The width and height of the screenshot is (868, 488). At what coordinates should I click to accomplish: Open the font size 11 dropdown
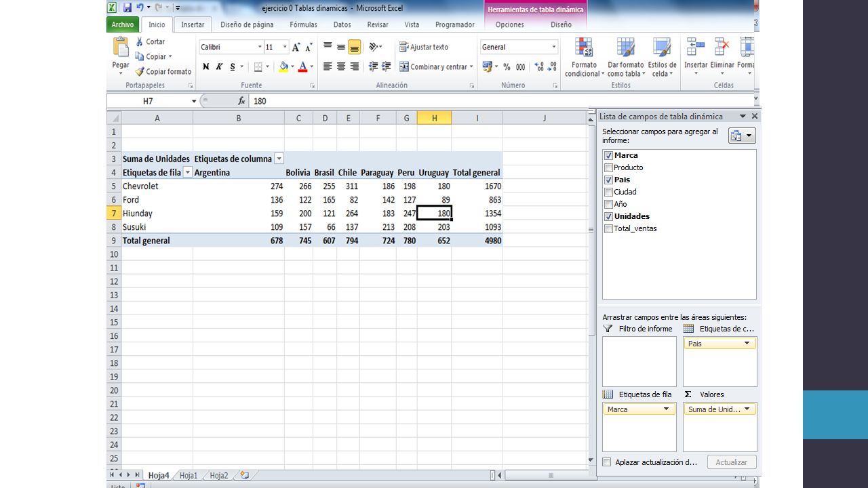click(x=285, y=47)
